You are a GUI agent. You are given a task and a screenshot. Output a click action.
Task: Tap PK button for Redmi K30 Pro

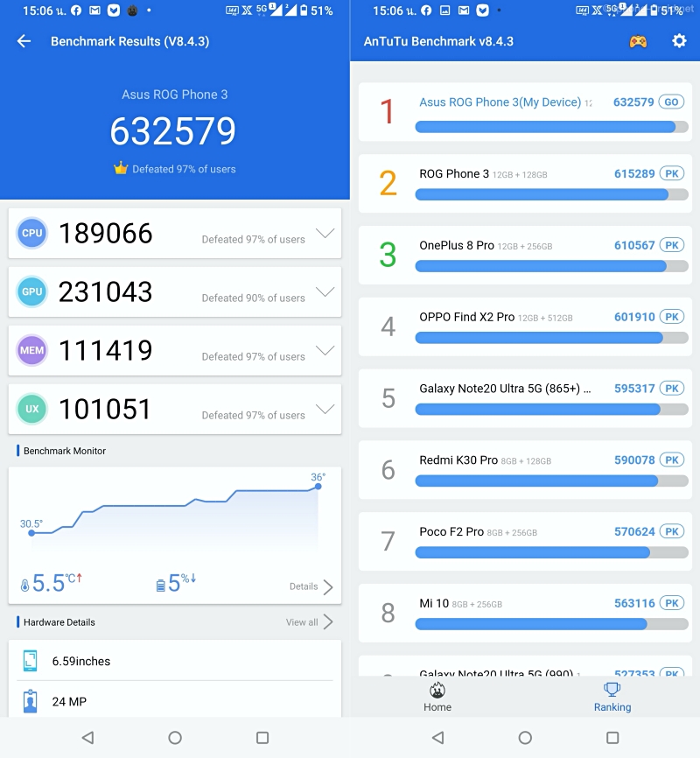point(672,460)
